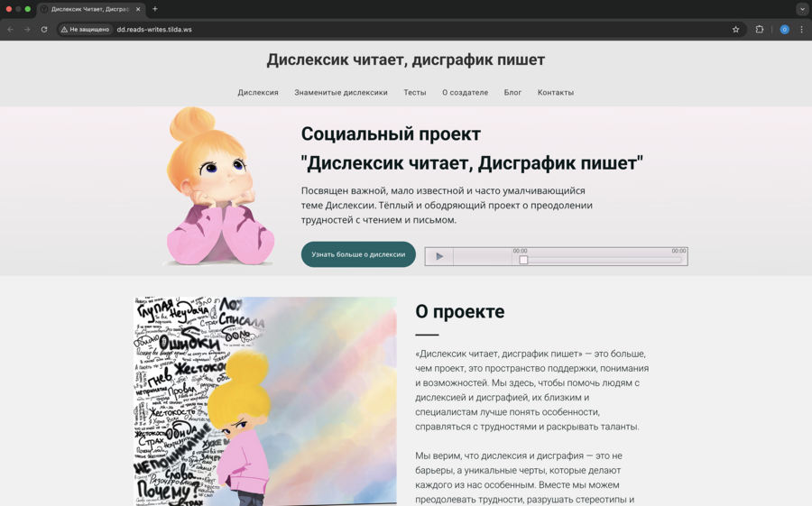Click the thinking girl illustration in pink sweater
The width and height of the screenshot is (812, 506).
[219, 187]
